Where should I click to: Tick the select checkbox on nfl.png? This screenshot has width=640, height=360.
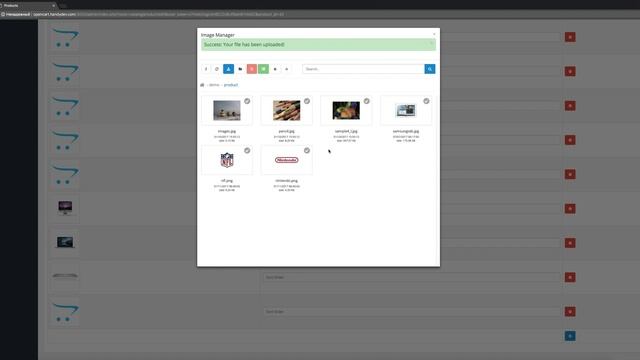pos(247,151)
